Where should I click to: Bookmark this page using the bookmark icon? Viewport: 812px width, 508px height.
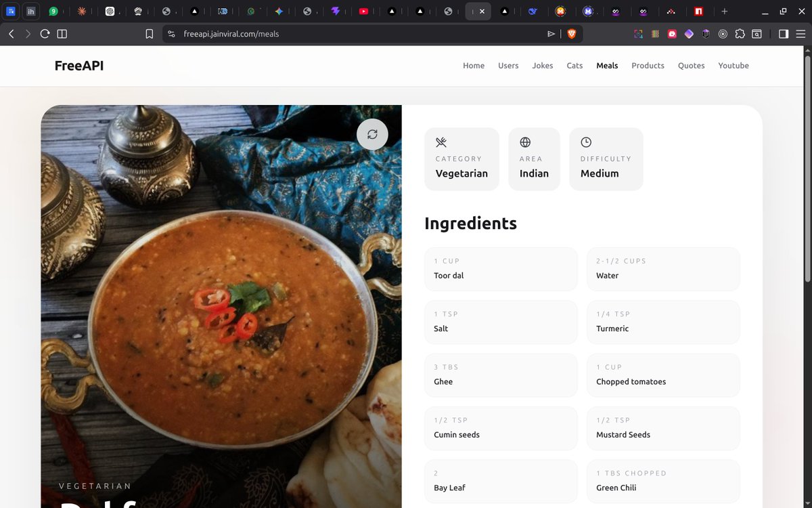150,34
